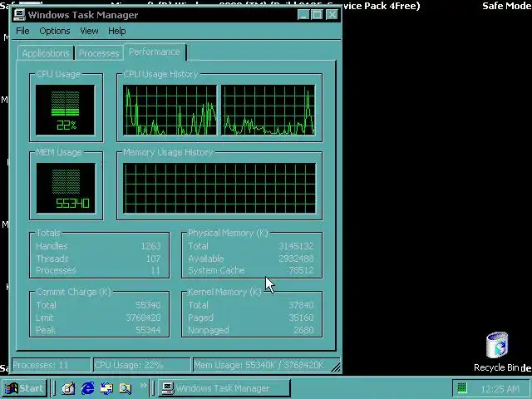Switch to the Processes tab
This screenshot has width=532, height=399.
click(x=99, y=53)
